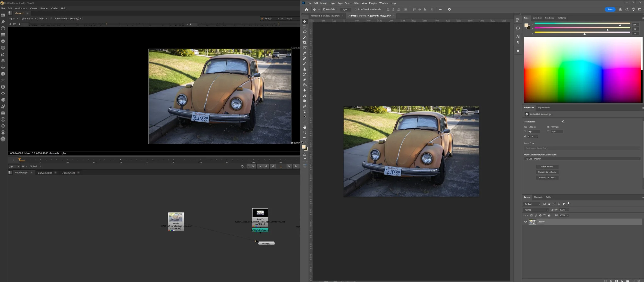Select the Pen tool
This screenshot has height=282, width=644.
pyautogui.click(x=304, y=106)
